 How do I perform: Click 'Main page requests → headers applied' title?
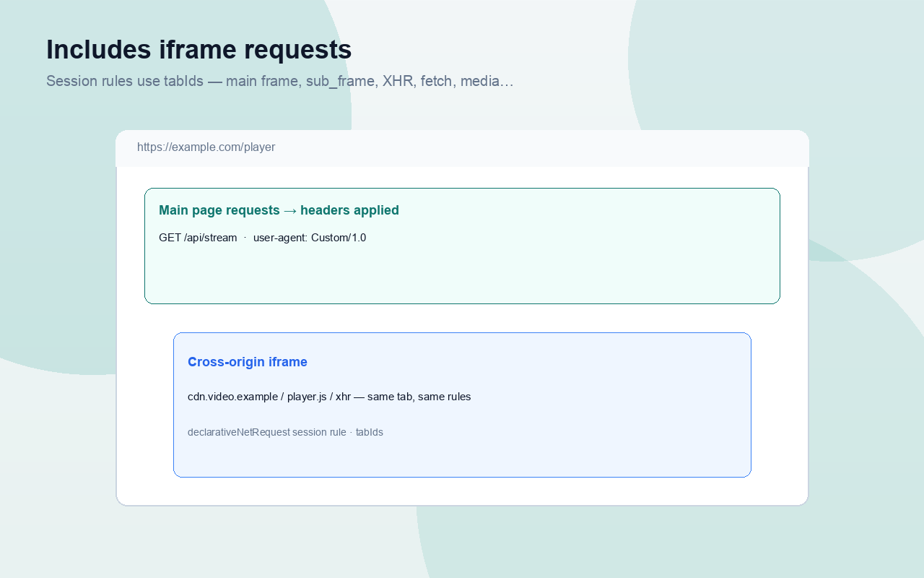coord(279,210)
